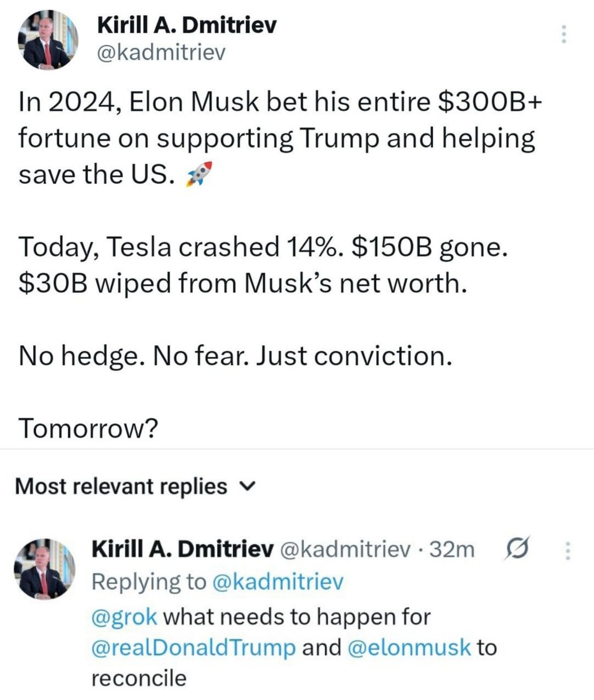Image resolution: width=594 pixels, height=700 pixels.
Task: Click the @kadmitriev handle beside the reply name
Action: tap(345, 549)
